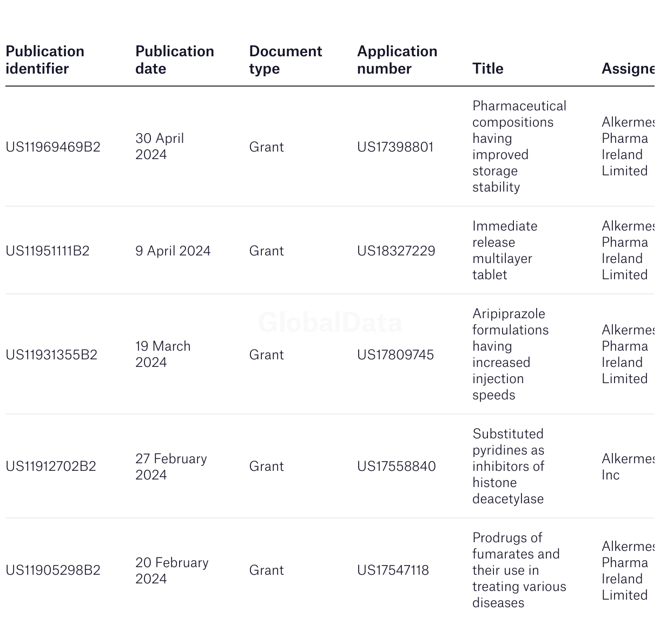Screen dimensions: 660x644
Task: Click the Publication identifier column header
Action: (x=45, y=60)
